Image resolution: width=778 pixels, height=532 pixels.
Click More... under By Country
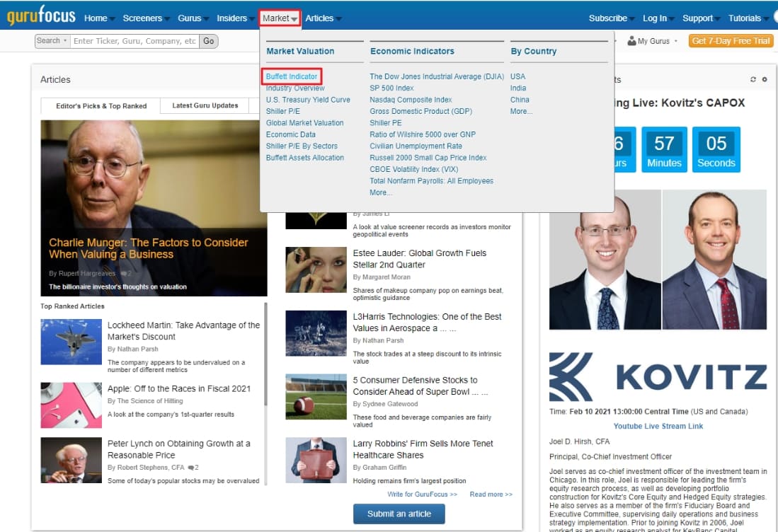tap(521, 111)
